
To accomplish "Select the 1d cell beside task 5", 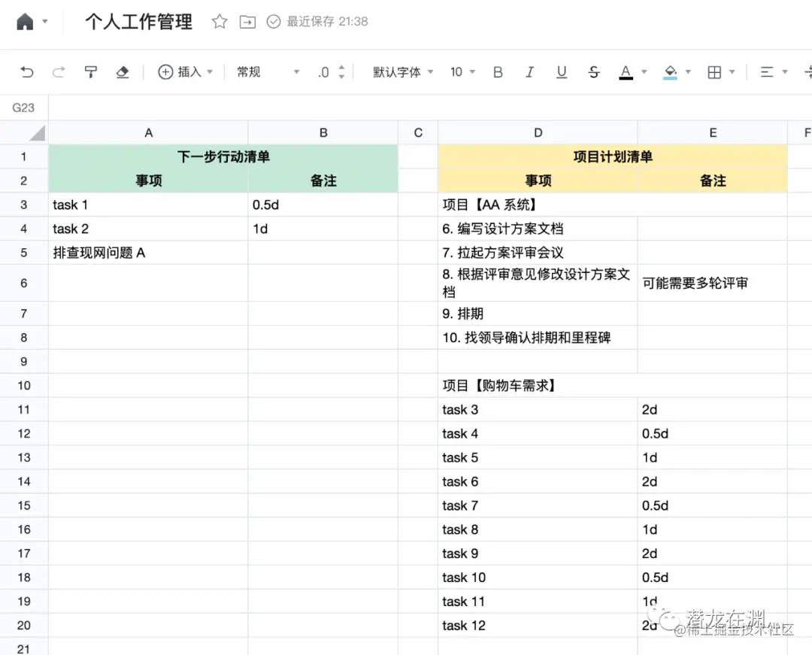I will (713, 457).
